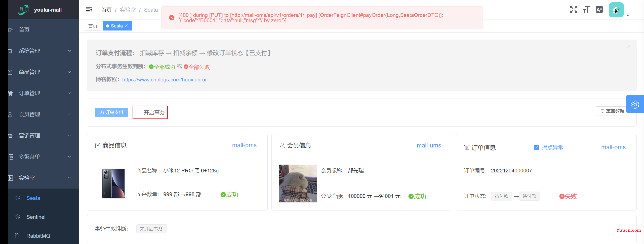The width and height of the screenshot is (644, 244).
Task: Click the mall-pms service label
Action: 244,145
